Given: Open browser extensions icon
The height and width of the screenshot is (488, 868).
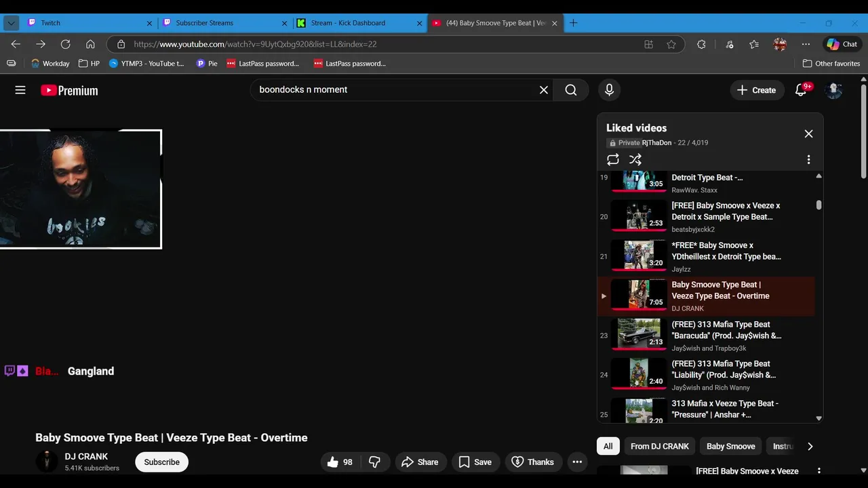Looking at the screenshot, I should click(701, 44).
